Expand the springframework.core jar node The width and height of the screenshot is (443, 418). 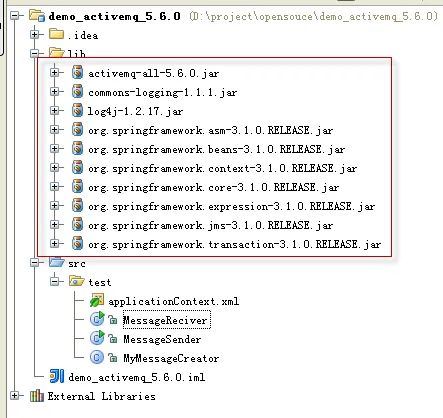coord(55,186)
